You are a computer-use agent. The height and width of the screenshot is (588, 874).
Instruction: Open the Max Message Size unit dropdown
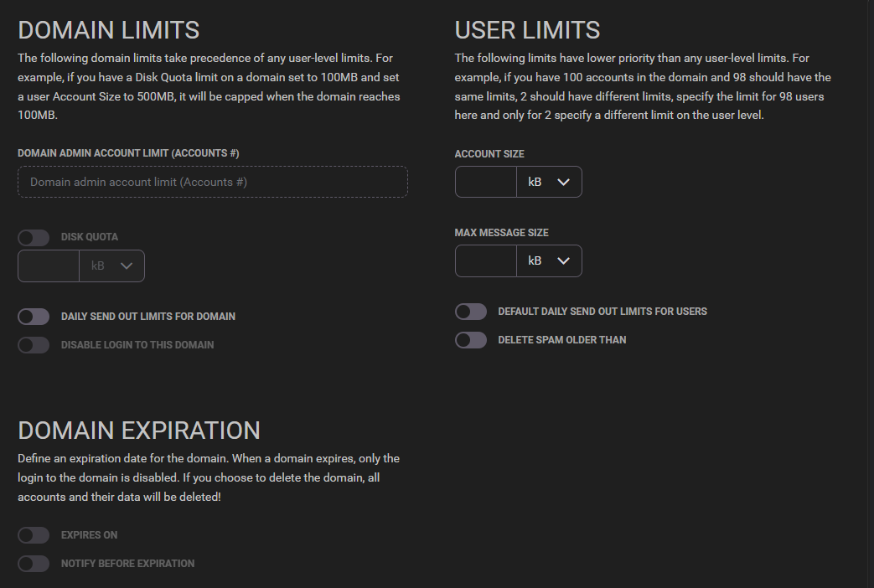click(x=550, y=260)
